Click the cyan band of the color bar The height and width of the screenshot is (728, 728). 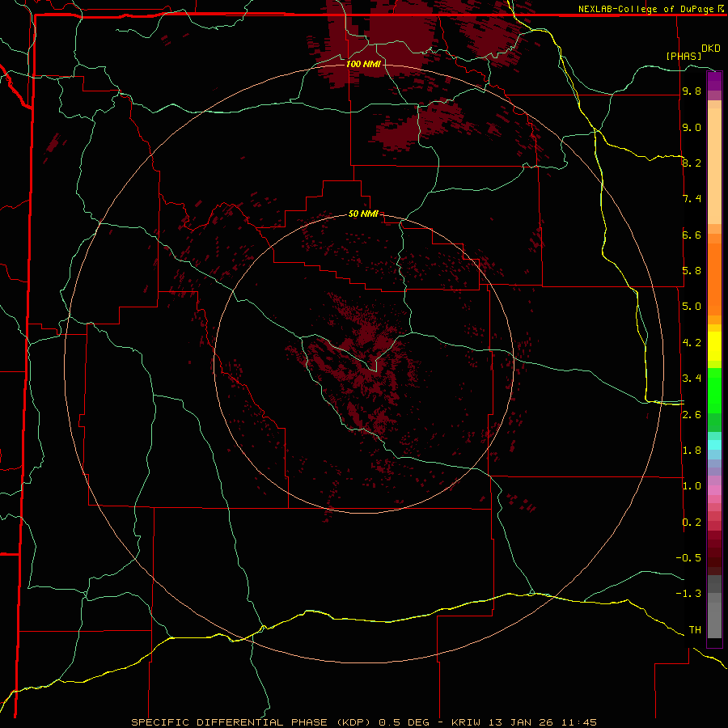coord(714,445)
